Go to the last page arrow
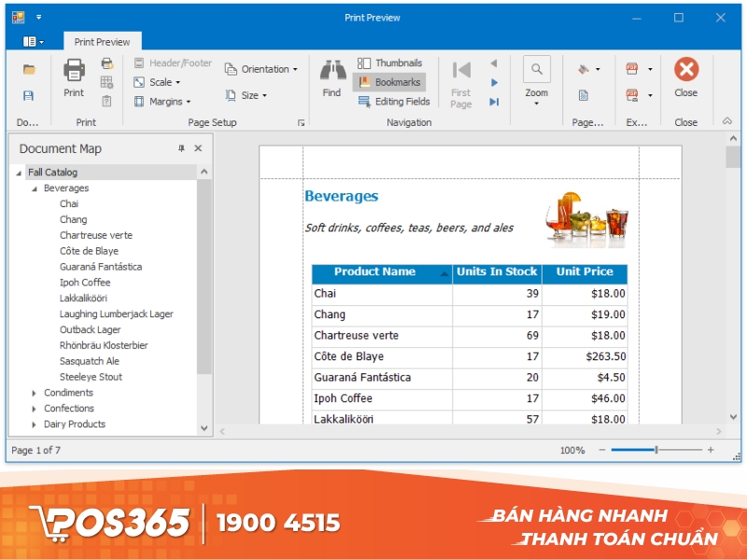This screenshot has width=747, height=560. tap(494, 102)
